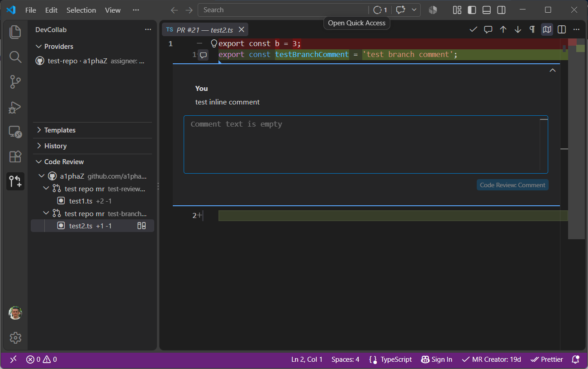588x369 pixels.
Task: Click the remote window icon in the status bar
Action: [14, 360]
